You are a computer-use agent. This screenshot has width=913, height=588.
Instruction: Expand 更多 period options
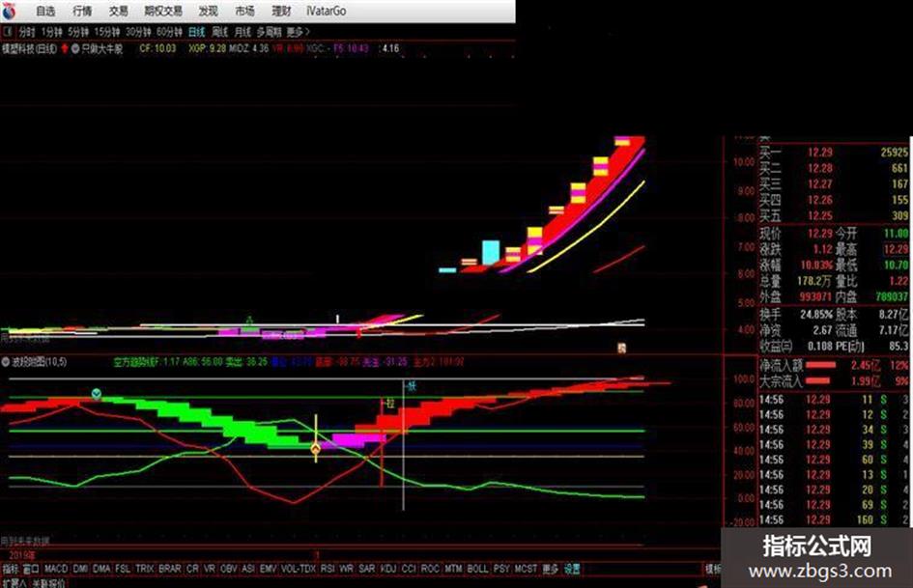[298, 32]
